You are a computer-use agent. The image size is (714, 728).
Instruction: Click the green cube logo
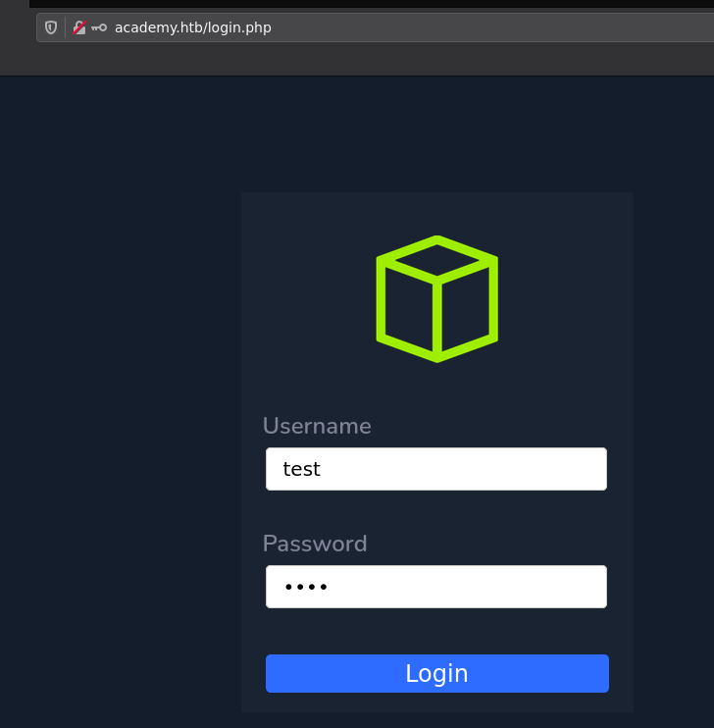point(436,298)
